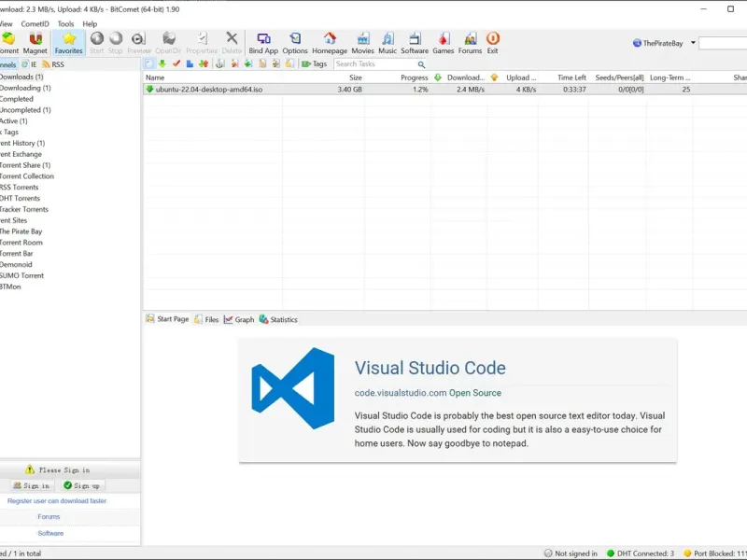Go to Homepage via toolbar icon
This screenshot has width=747, height=560.
[x=330, y=43]
